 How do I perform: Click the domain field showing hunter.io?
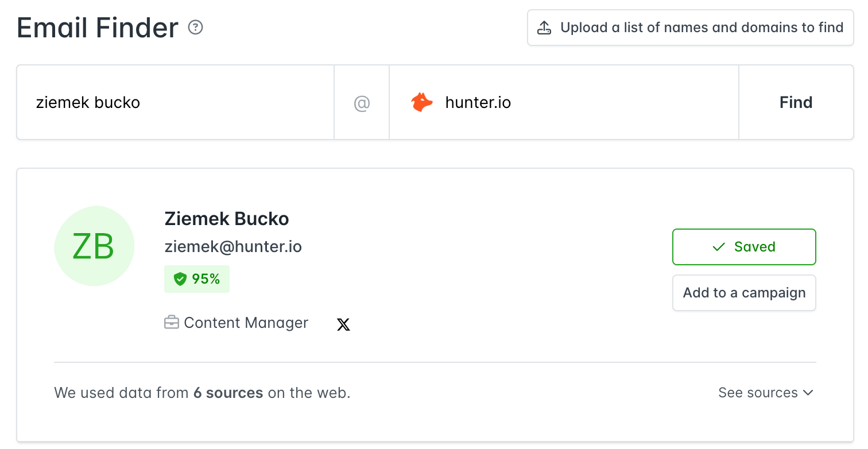click(x=564, y=102)
